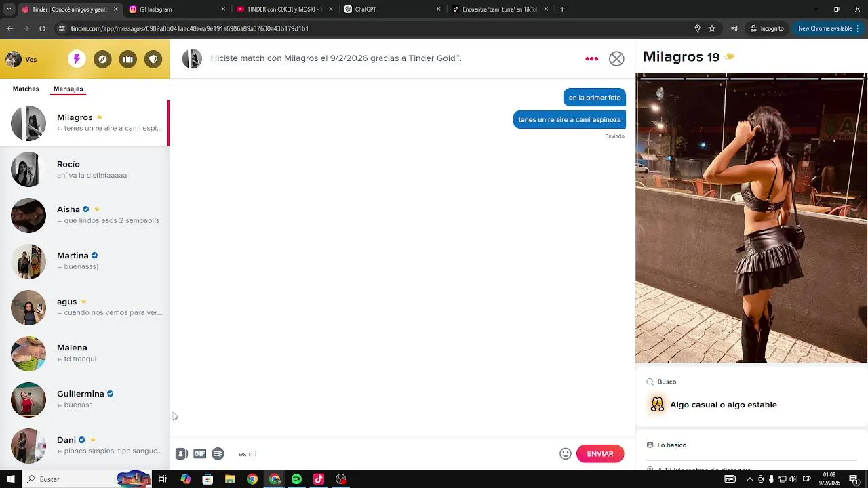Click the New Chrome available button
The width and height of the screenshot is (868, 488).
[829, 28]
